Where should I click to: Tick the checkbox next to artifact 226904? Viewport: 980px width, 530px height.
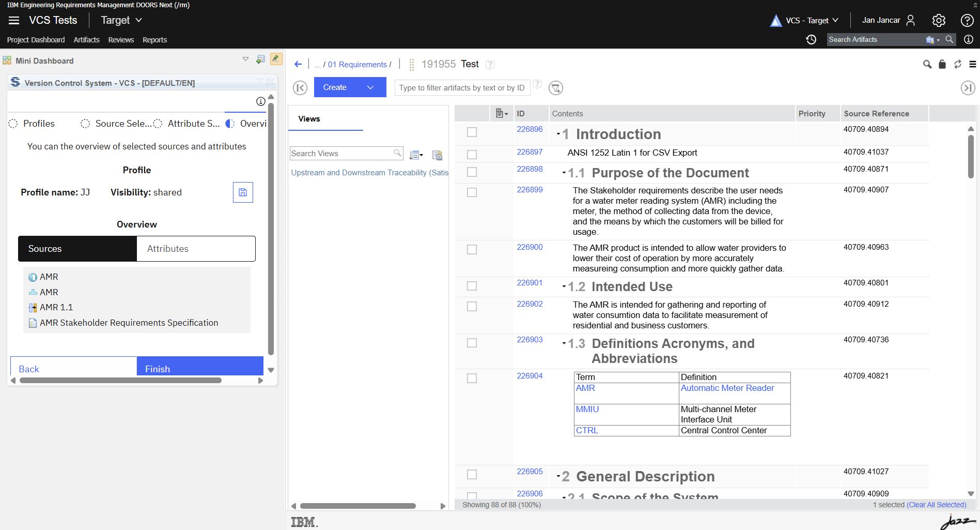pos(472,378)
